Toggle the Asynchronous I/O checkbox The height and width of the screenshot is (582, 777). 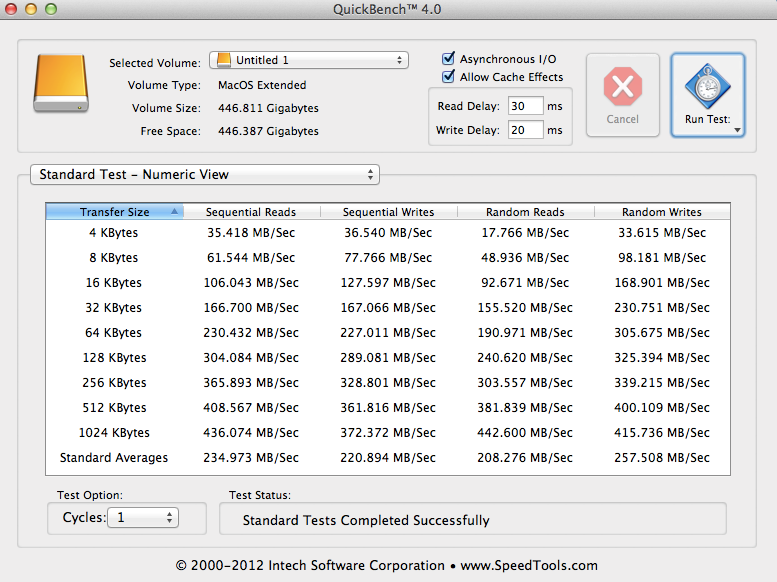(x=449, y=59)
